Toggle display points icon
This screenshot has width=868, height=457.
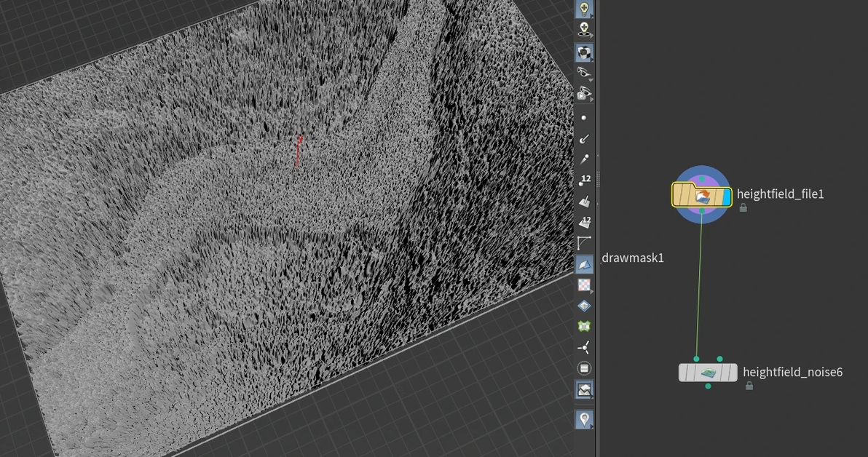coord(583,117)
